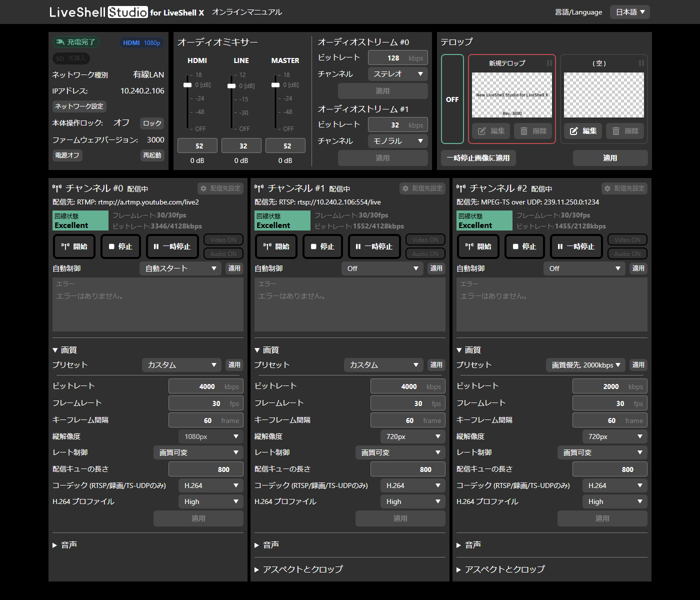Open Channel #0 destination settings (配信先設定) gear
This screenshot has width=700, height=600.
pos(220,188)
